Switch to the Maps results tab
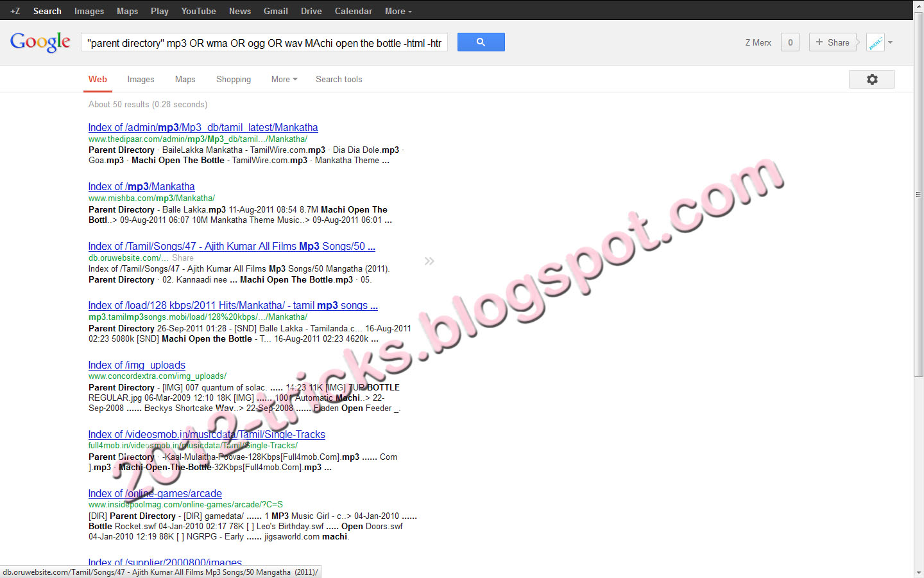Viewport: 924px width, 578px height. click(185, 79)
